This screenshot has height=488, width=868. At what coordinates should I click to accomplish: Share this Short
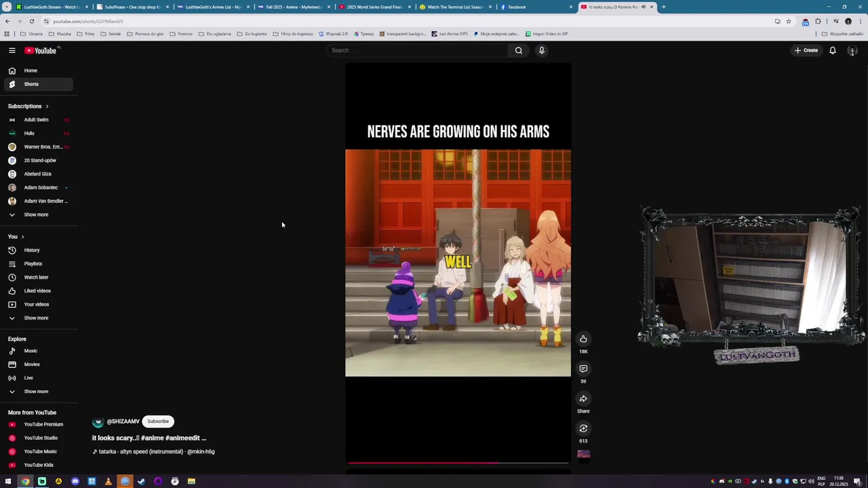583,399
